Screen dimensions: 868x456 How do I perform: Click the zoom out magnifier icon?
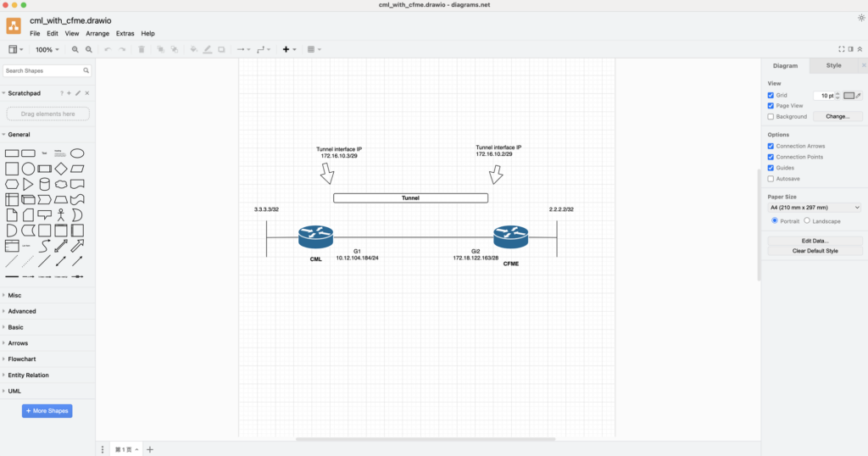(89, 50)
